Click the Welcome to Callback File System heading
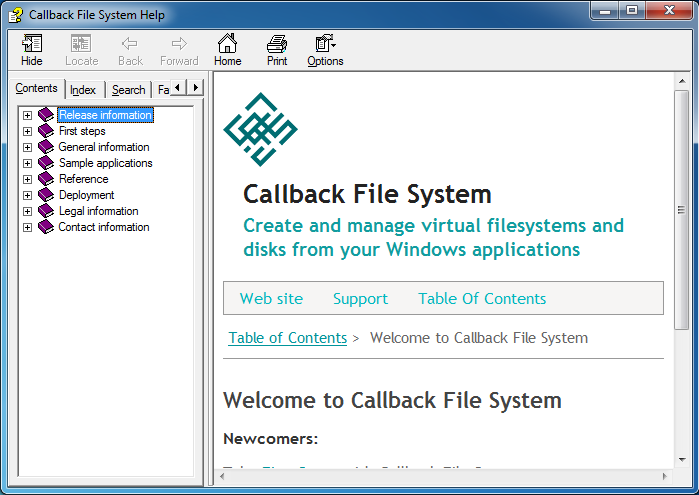This screenshot has width=699, height=495. coord(392,400)
